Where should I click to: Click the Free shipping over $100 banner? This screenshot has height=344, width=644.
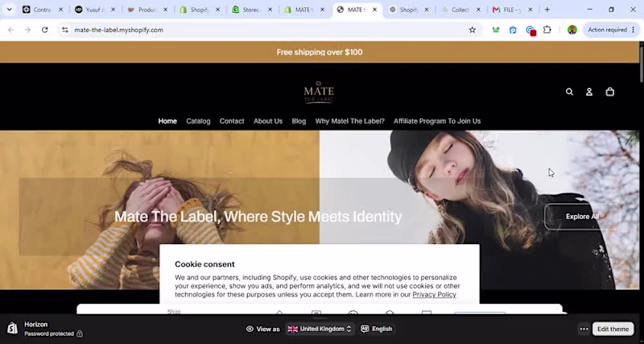[x=320, y=52]
